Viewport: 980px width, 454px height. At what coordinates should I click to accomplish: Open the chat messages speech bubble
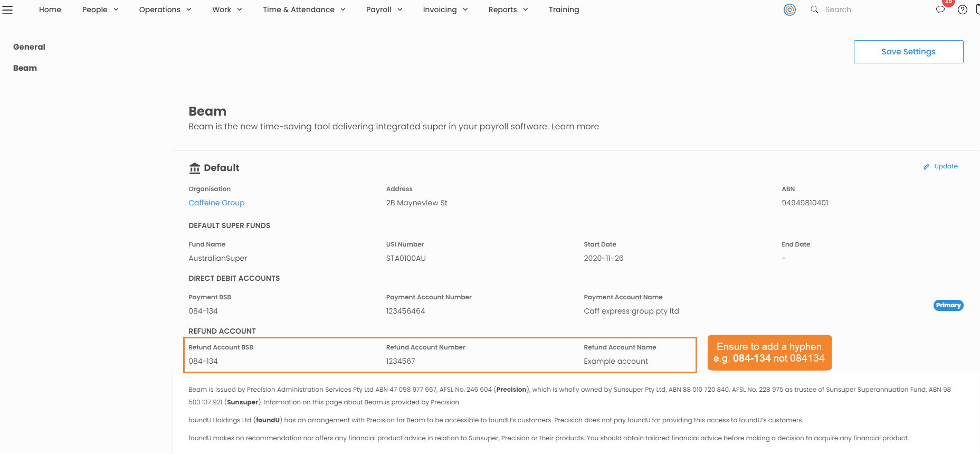point(940,10)
